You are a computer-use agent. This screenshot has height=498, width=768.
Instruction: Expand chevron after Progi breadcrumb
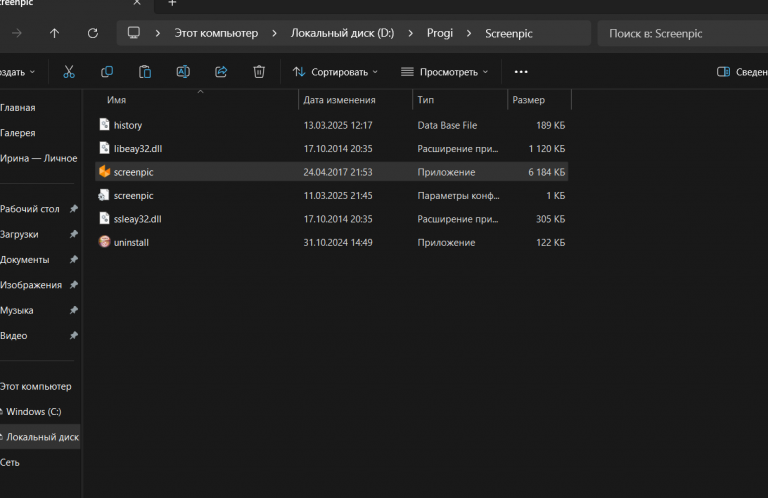pyautogui.click(x=469, y=33)
